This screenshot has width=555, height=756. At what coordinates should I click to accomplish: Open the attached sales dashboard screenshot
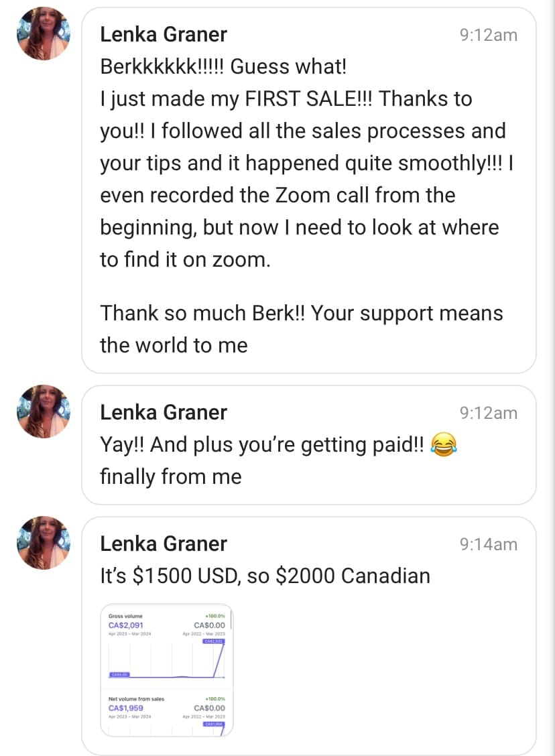click(x=166, y=670)
